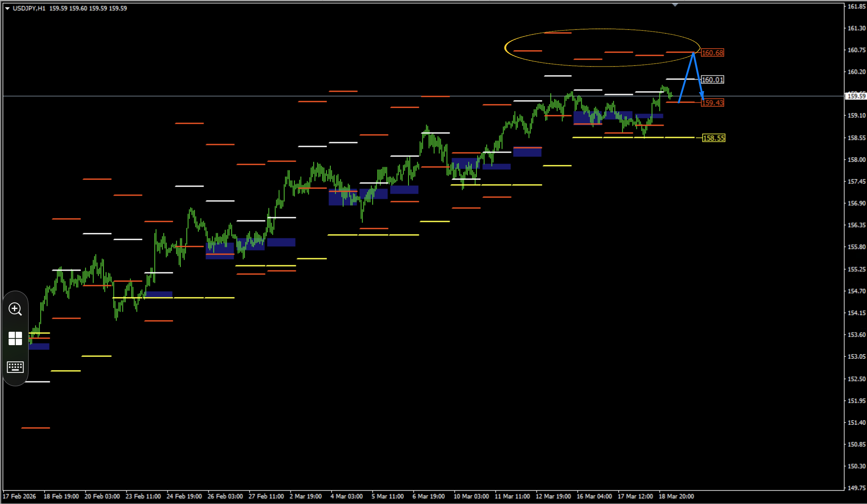This screenshot has height=504, width=867.
Task: Click the 4 Mar 03:00 time label
Action: pyautogui.click(x=346, y=496)
